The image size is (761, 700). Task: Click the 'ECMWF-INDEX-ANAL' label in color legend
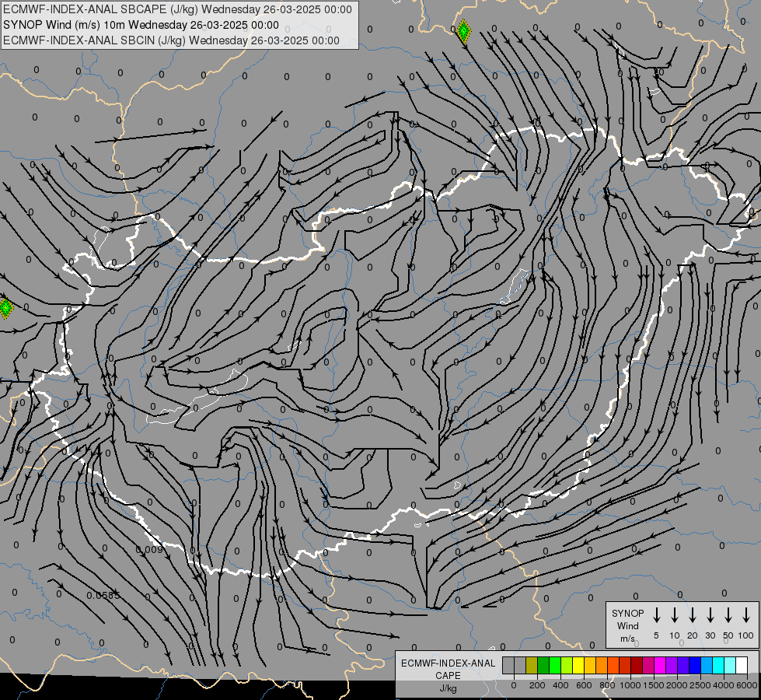click(448, 663)
